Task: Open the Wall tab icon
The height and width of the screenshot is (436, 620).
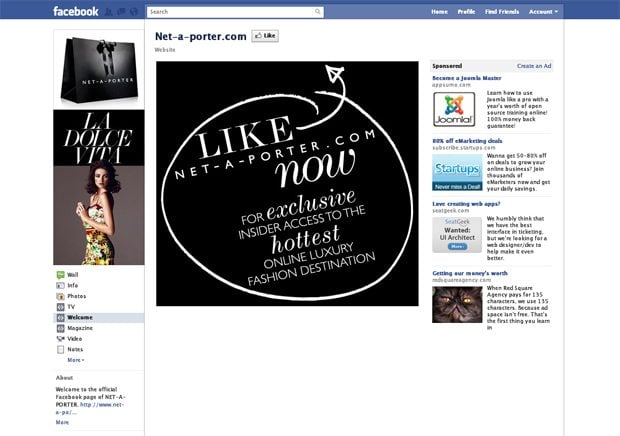Action: pos(60,274)
